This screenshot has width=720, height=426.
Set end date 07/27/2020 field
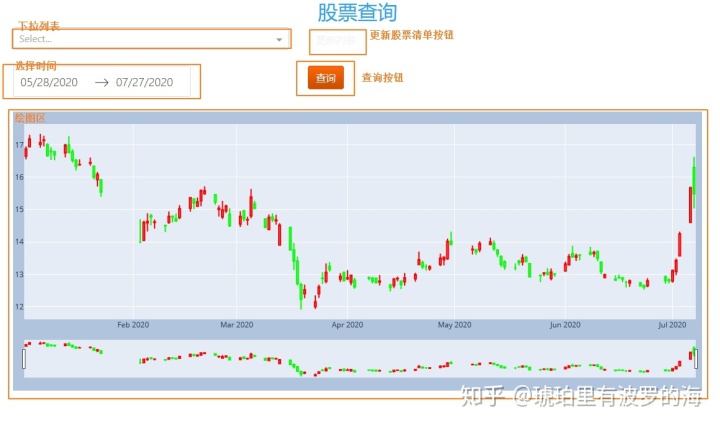point(144,82)
